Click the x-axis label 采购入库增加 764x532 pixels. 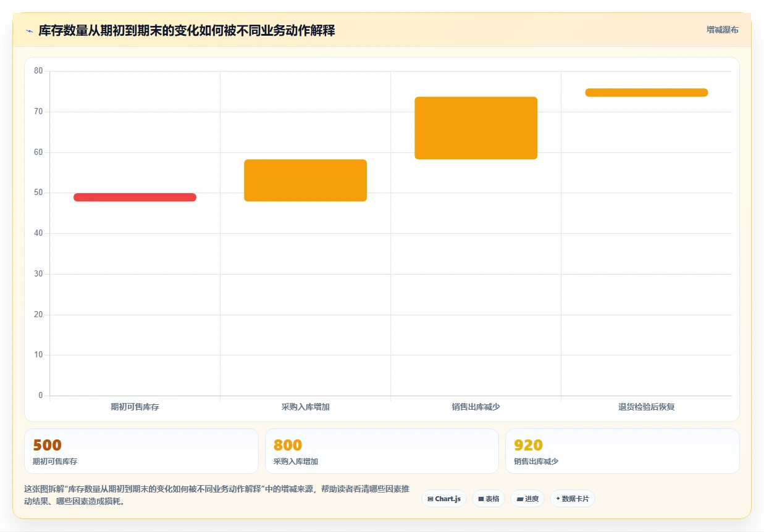[x=305, y=407]
